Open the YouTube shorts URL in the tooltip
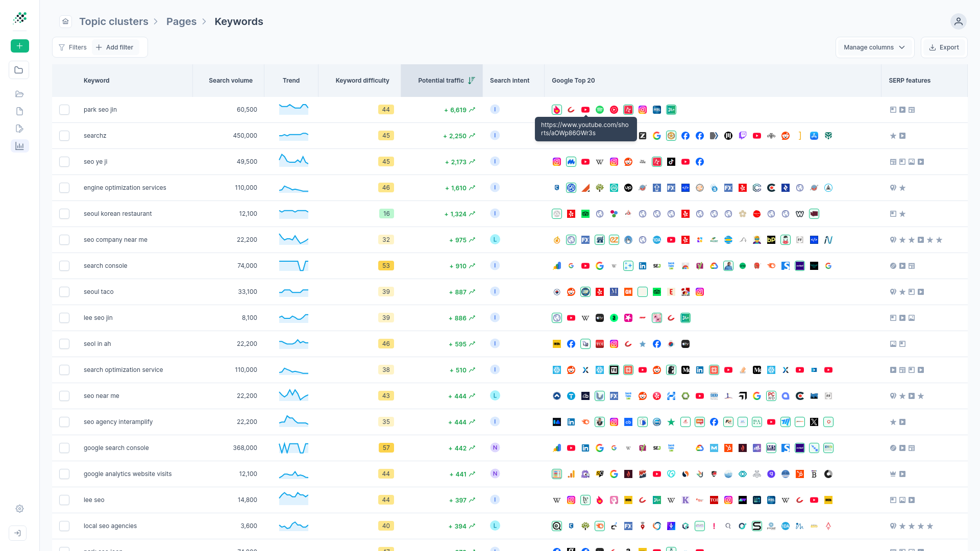 [585, 129]
